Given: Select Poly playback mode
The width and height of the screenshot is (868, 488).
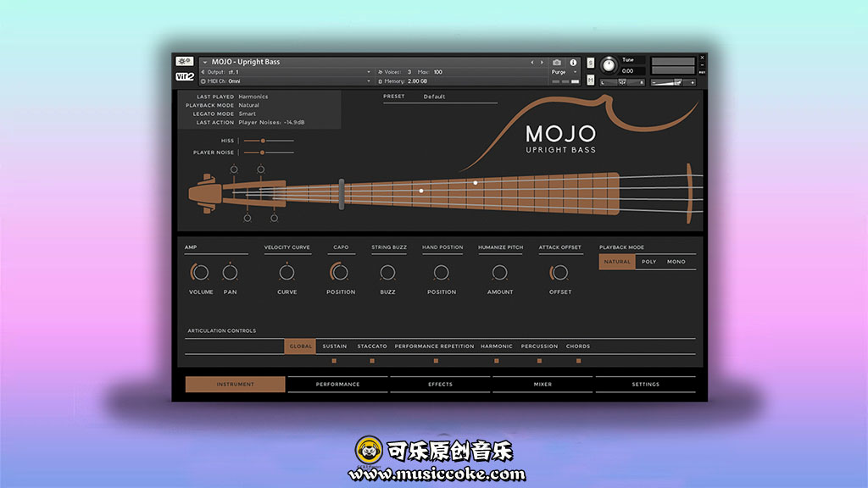Looking at the screenshot, I should pos(648,262).
